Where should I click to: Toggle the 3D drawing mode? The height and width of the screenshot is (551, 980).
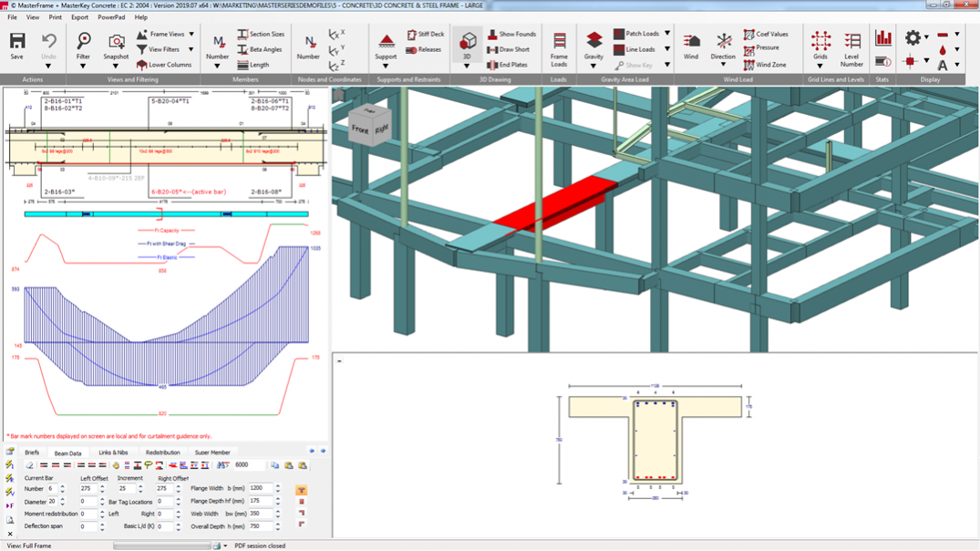[467, 43]
